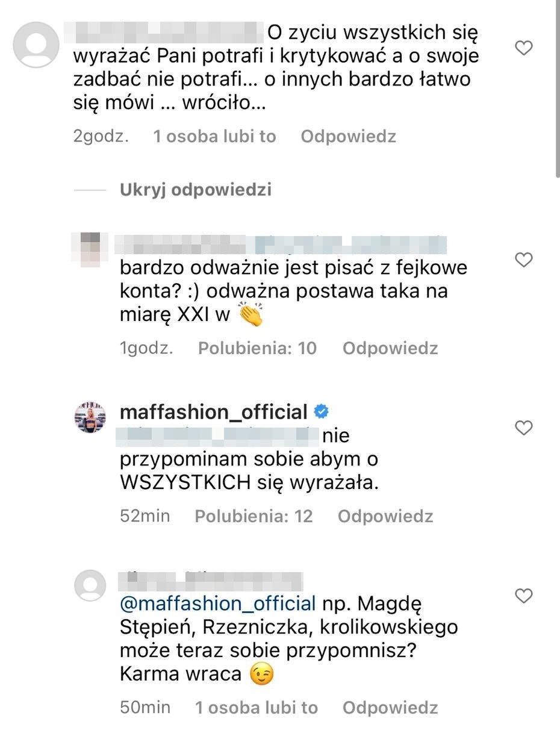Like the 'Karma wraca' comment heart
Screen dimensions: 560x751
(524, 596)
